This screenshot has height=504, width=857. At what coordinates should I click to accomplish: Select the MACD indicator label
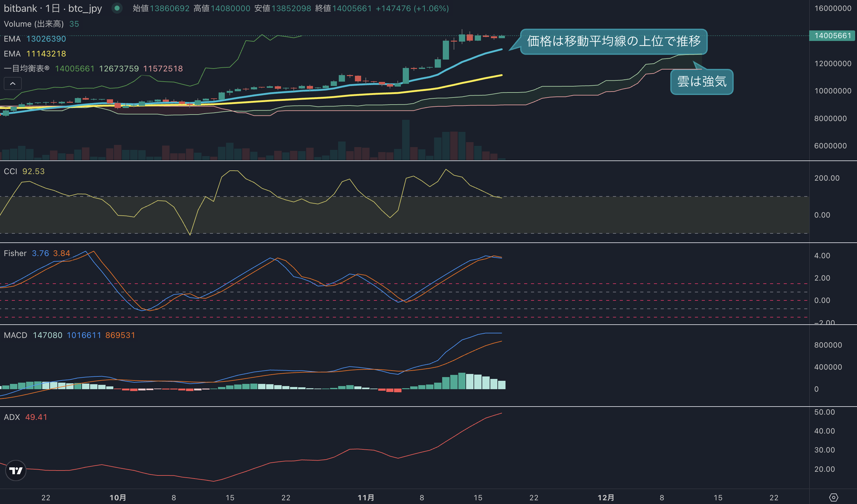click(15, 335)
